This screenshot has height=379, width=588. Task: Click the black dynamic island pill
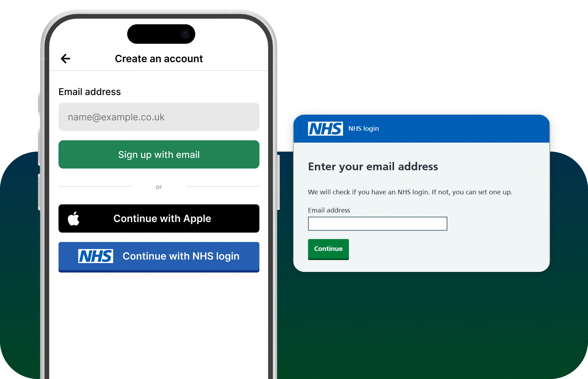click(161, 34)
